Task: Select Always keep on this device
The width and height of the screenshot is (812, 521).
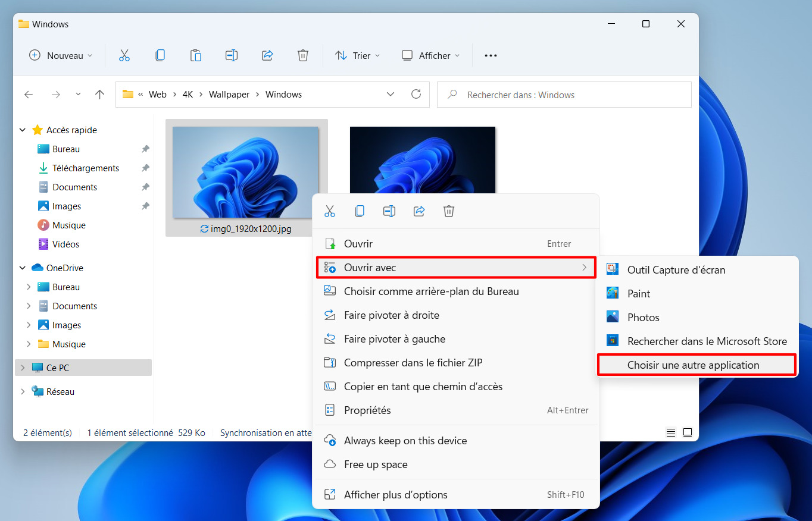Action: (x=456, y=441)
